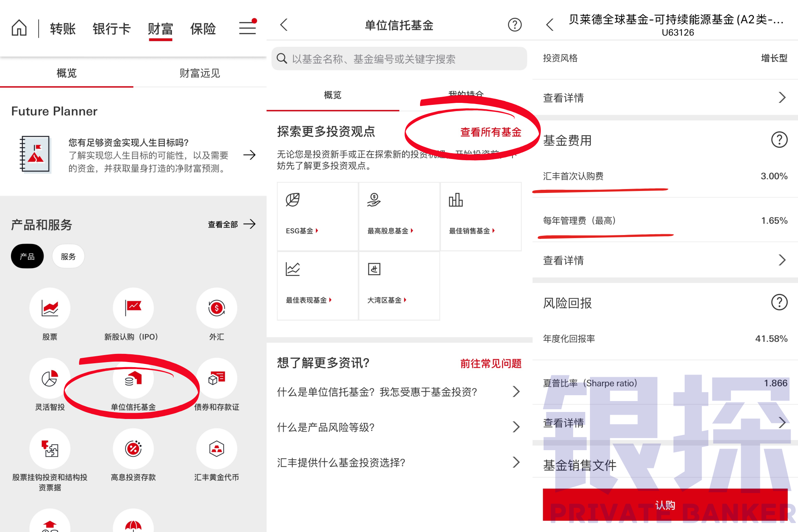Select the 夏普比率 (Sharpe ratio) row
Viewport: 798px width, 532px height.
pyautogui.click(x=665, y=383)
